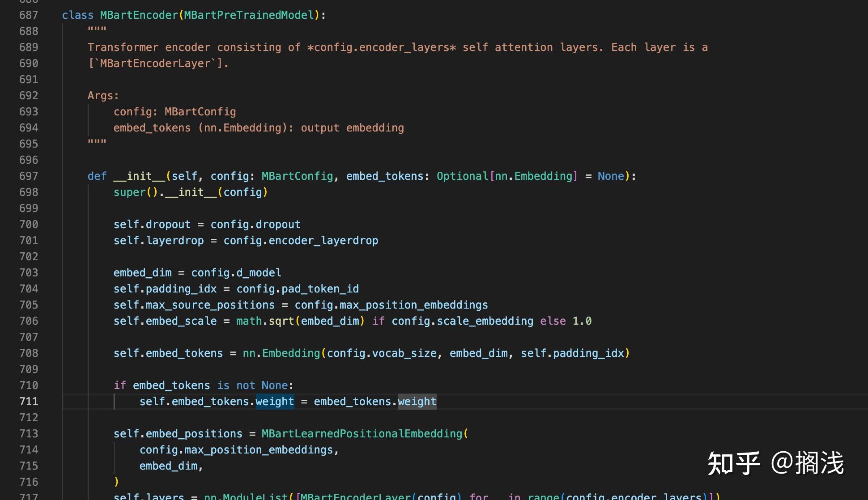Click the __init__ method definition name
This screenshot has height=500, width=868.
[139, 176]
